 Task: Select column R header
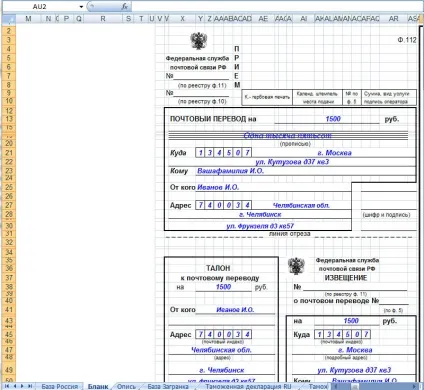(x=103, y=19)
